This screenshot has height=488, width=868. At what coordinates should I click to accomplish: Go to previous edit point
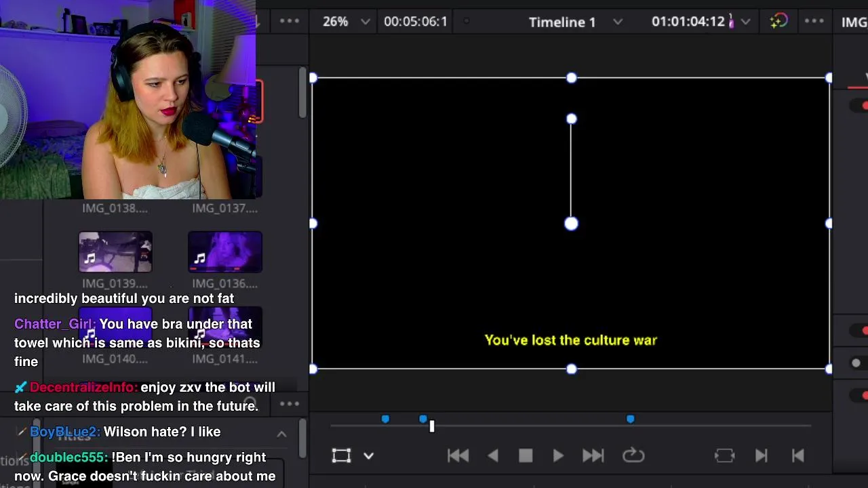pos(798,455)
